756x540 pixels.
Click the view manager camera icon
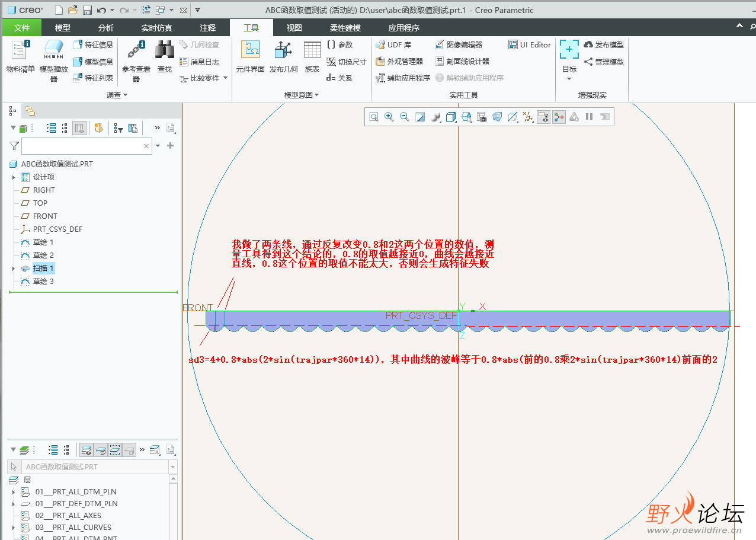point(482,117)
